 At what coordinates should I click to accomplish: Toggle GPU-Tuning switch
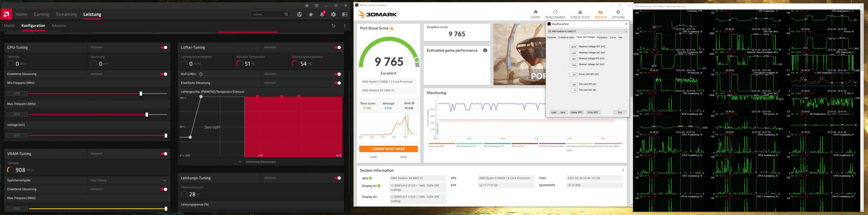(164, 47)
